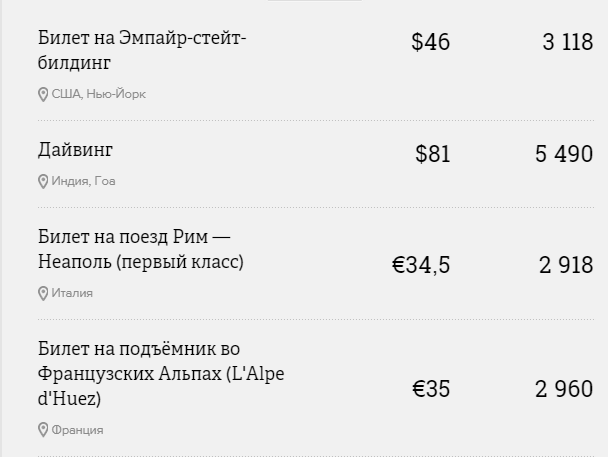
Task: Click the Индия, Гоа location label
Action: tap(83, 181)
